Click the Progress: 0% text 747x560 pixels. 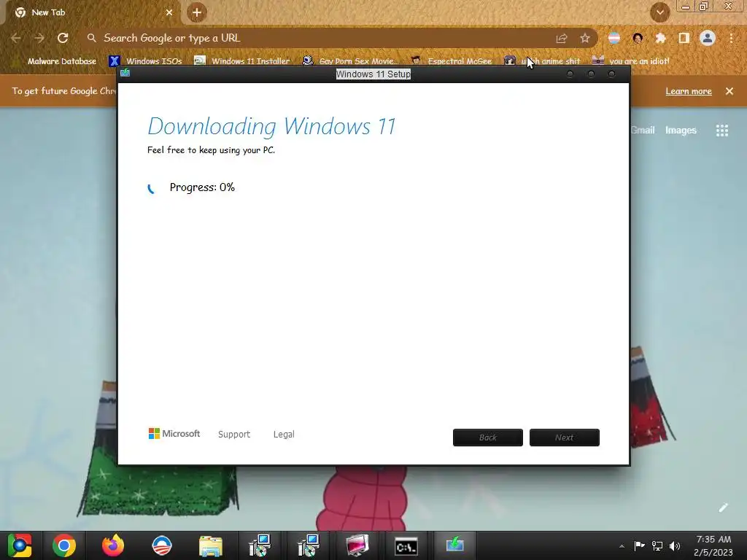pyautogui.click(x=202, y=187)
